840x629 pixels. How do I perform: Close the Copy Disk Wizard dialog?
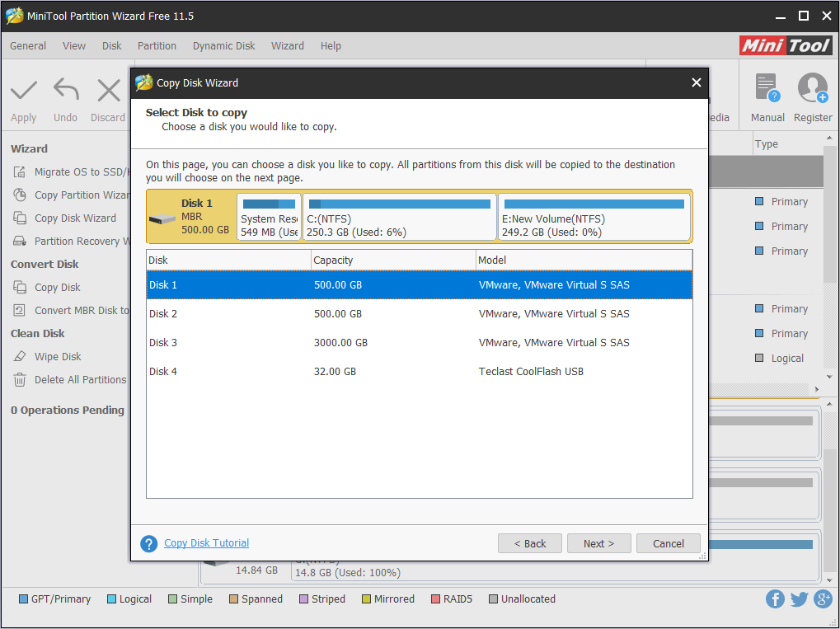(697, 82)
